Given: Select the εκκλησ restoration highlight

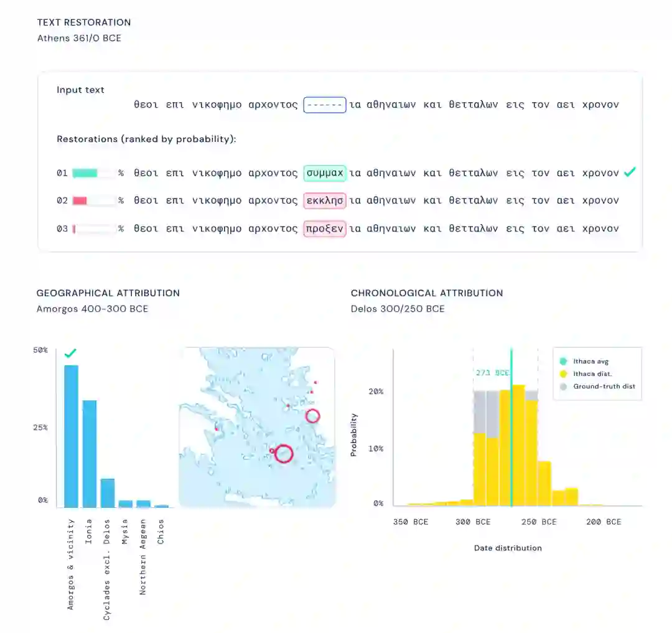Looking at the screenshot, I should 324,200.
